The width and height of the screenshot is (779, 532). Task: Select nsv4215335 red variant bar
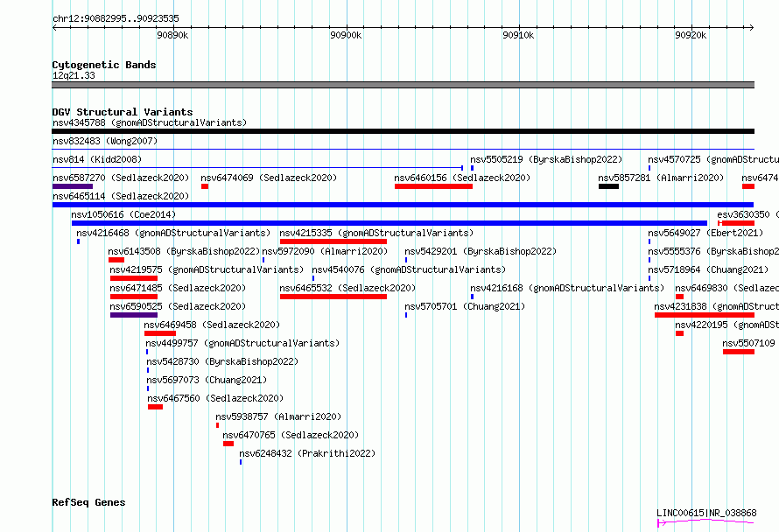(x=333, y=241)
